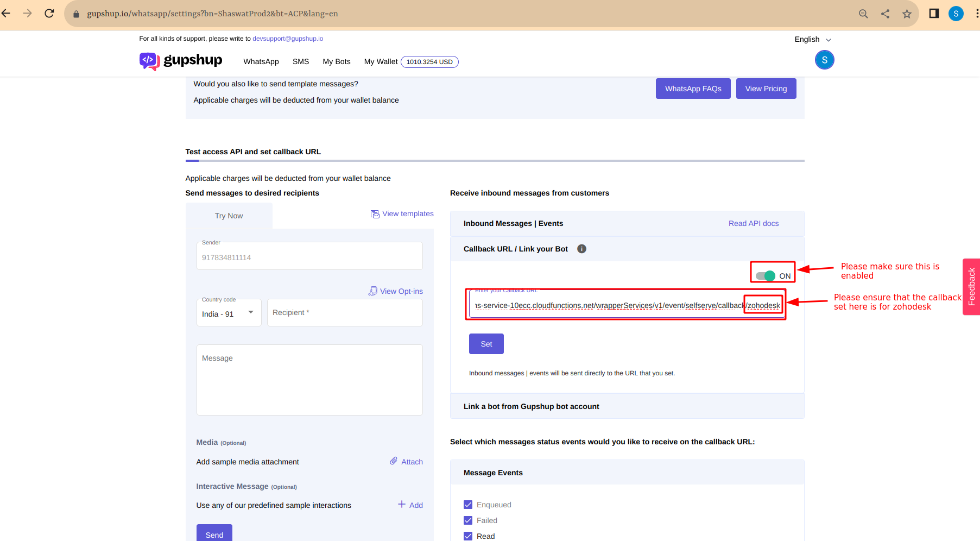Viewport: 980px width, 541px height.
Task: Toggle the browser side panel icon
Action: pos(934,14)
